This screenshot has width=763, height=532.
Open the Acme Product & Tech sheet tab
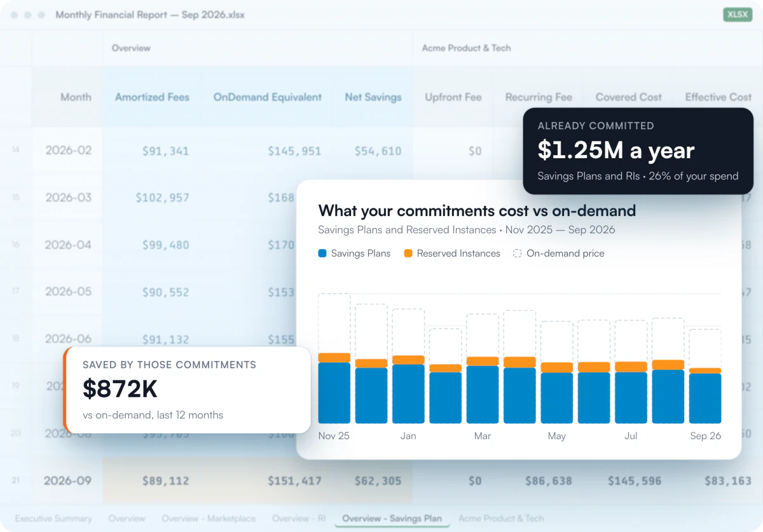click(501, 519)
